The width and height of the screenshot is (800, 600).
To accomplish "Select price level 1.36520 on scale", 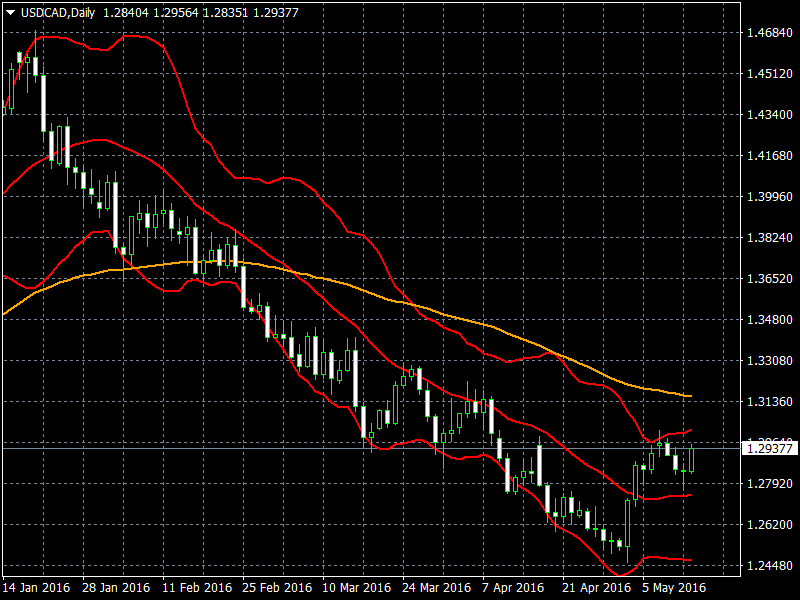I will coord(770,279).
